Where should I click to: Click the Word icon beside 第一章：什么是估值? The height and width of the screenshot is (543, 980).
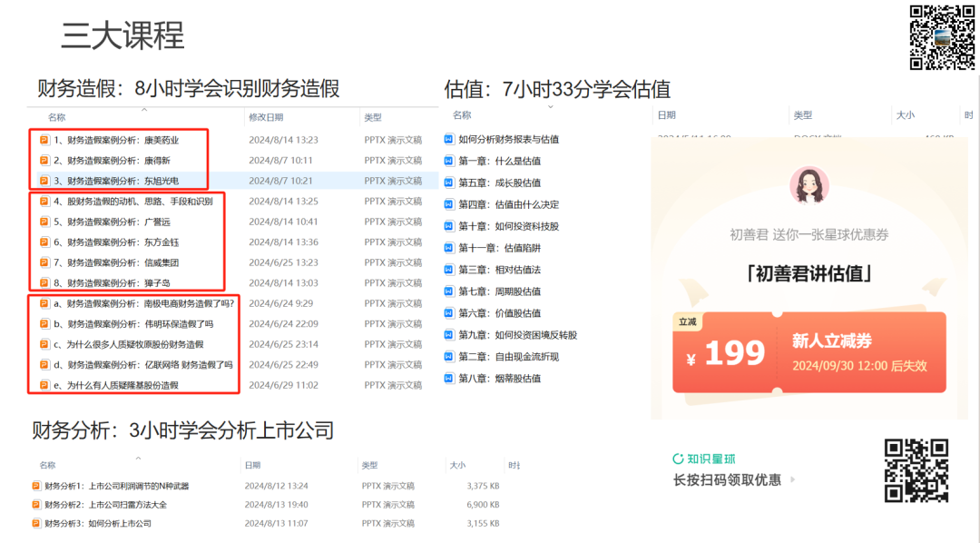(449, 161)
